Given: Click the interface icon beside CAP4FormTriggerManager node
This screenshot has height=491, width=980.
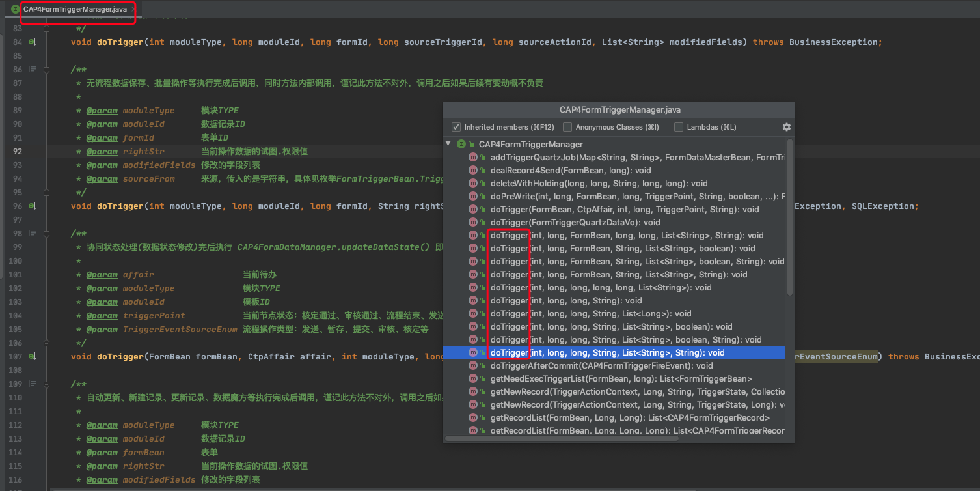Looking at the screenshot, I should click(461, 144).
